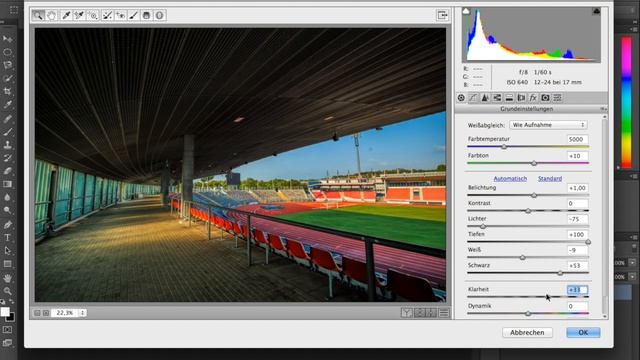The height and width of the screenshot is (360, 640).
Task: Toggle full screen mode icon above preview
Action: (x=442, y=16)
